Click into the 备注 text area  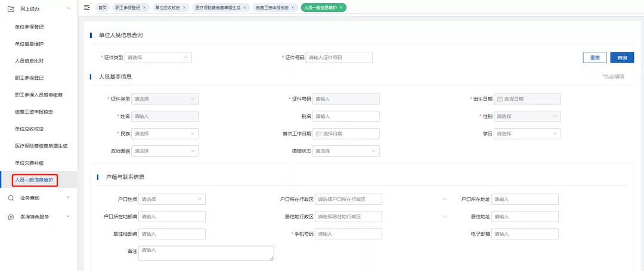point(206,253)
